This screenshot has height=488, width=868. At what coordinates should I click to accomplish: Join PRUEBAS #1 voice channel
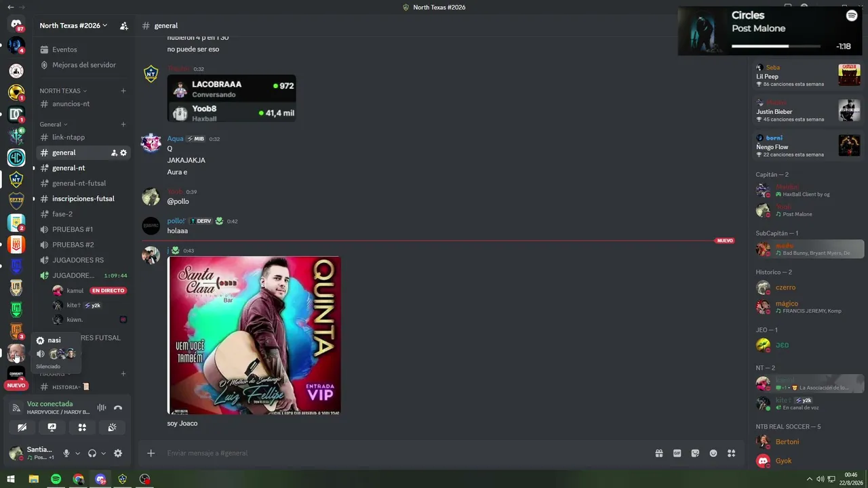pyautogui.click(x=81, y=229)
